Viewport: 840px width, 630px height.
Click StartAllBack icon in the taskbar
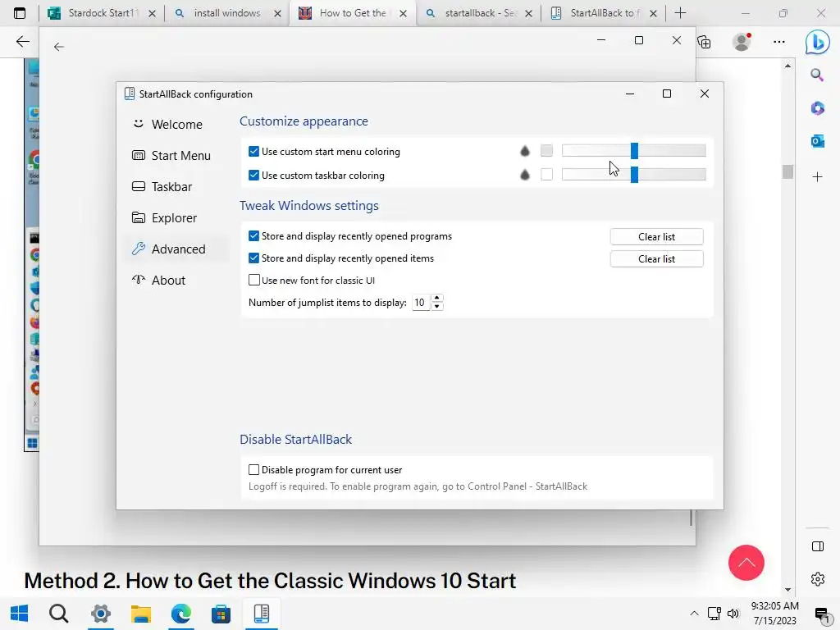point(262,614)
